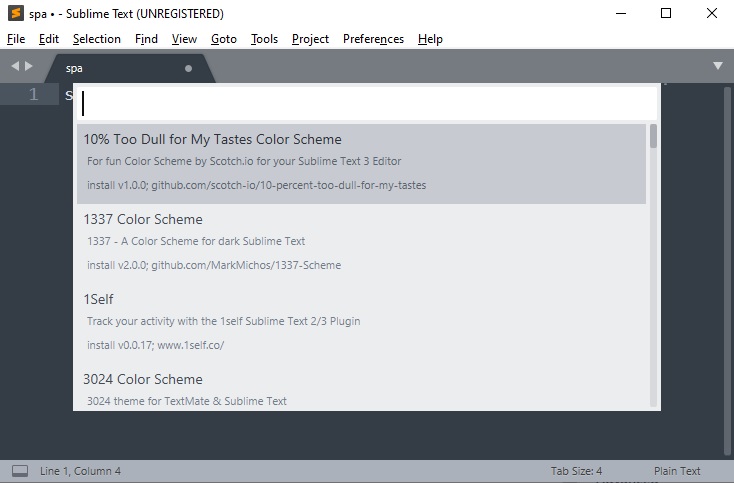Toggle the side bar icon in the status bar
This screenshot has height=483, width=734.
pyautogui.click(x=20, y=471)
